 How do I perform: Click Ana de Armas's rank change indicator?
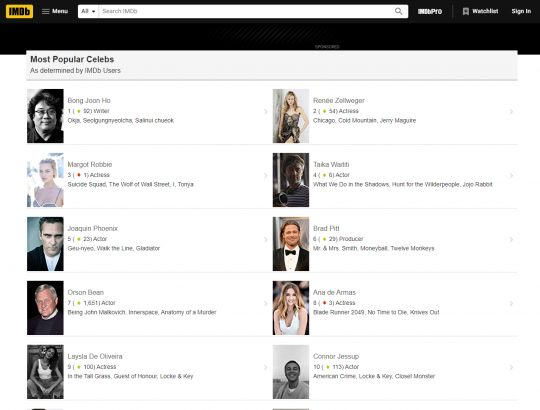324,303
